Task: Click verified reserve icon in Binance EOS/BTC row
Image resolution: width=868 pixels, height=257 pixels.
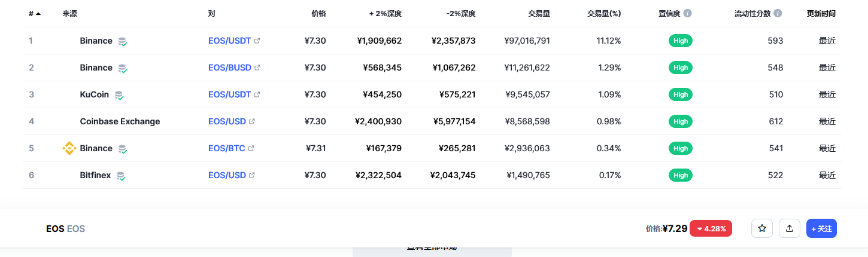Action: click(x=122, y=149)
